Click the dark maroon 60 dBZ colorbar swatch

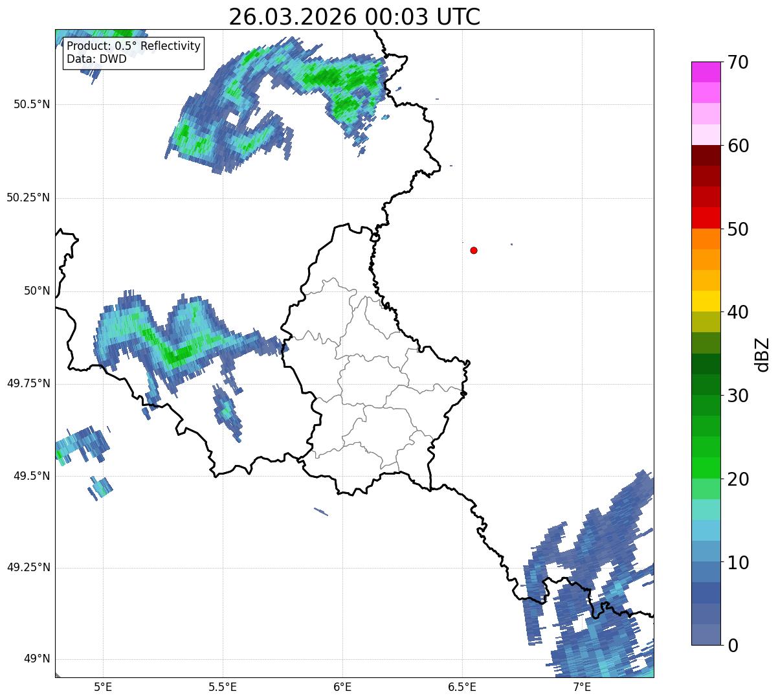(706, 155)
